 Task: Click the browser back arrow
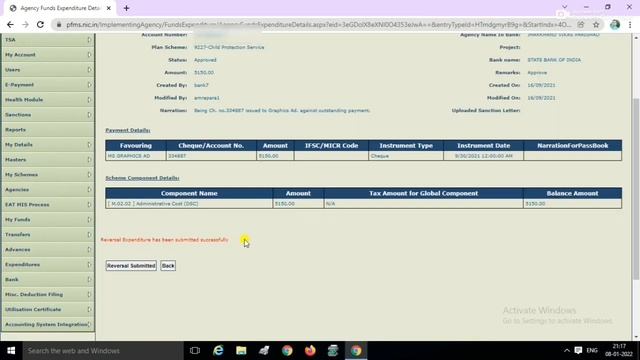coord(10,24)
